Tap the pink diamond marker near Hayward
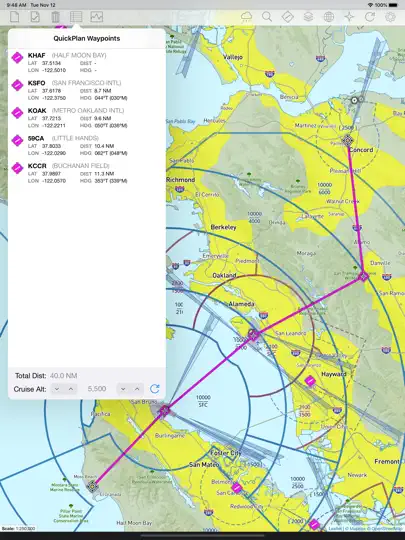The width and height of the screenshot is (405, 540). 310,381
